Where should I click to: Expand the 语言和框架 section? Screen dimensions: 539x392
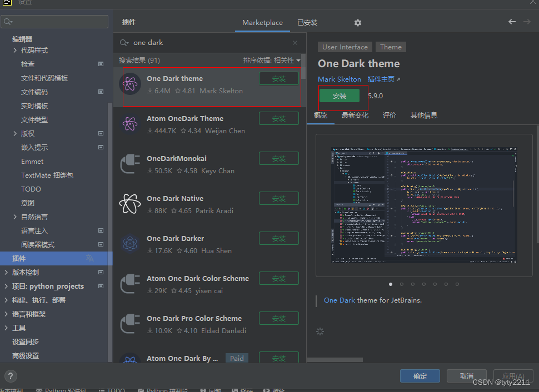pos(6,314)
